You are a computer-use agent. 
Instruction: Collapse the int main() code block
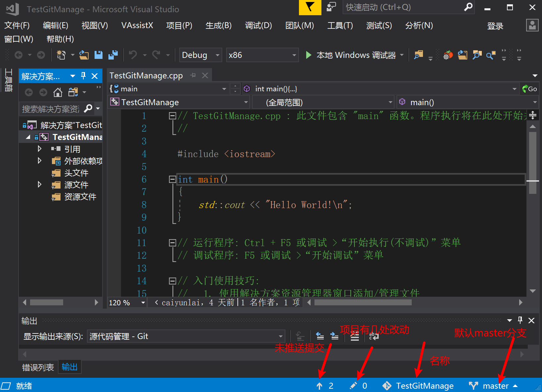pos(172,179)
